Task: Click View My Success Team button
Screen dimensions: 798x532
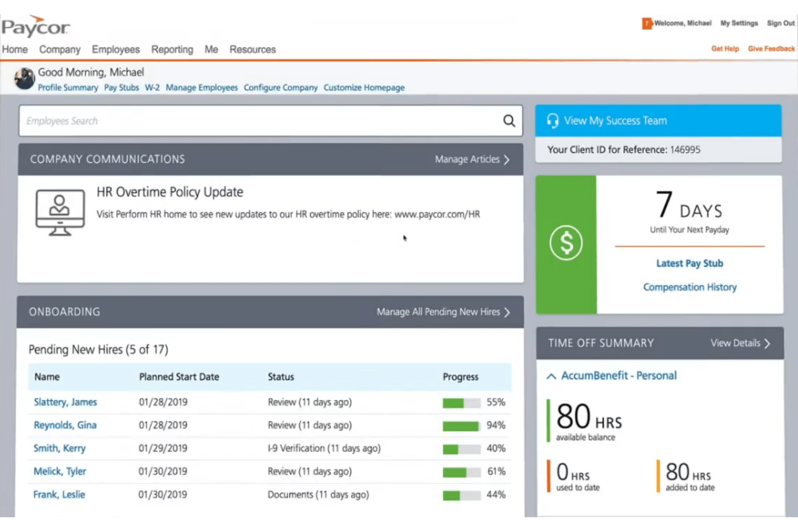Action: pyautogui.click(x=658, y=121)
